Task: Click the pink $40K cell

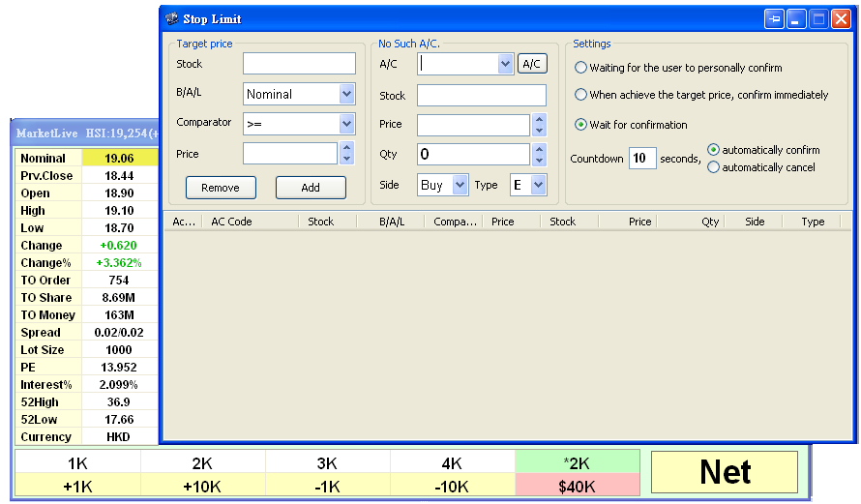Action: click(578, 487)
